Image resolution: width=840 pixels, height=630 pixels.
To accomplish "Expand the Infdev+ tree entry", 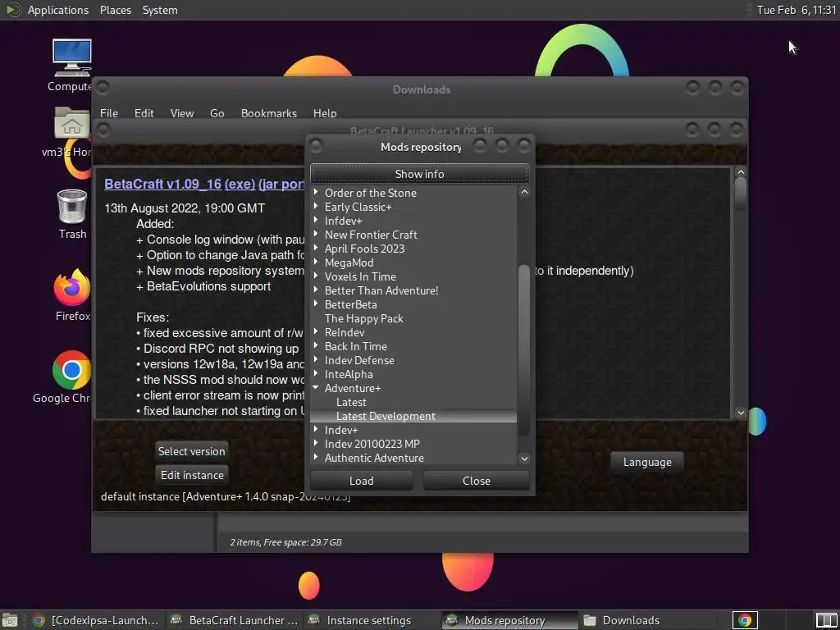I will pyautogui.click(x=316, y=220).
